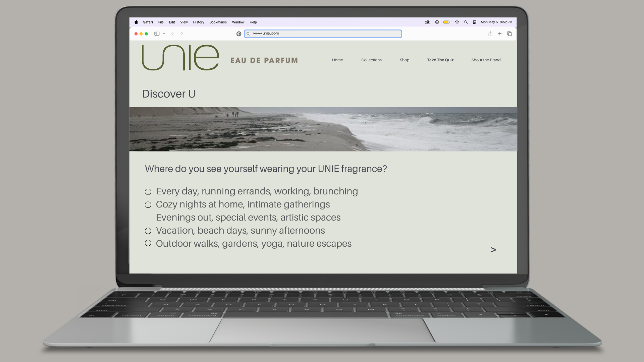Close the Safari window red button
Screen dimensions: 644x362
pos(136,34)
